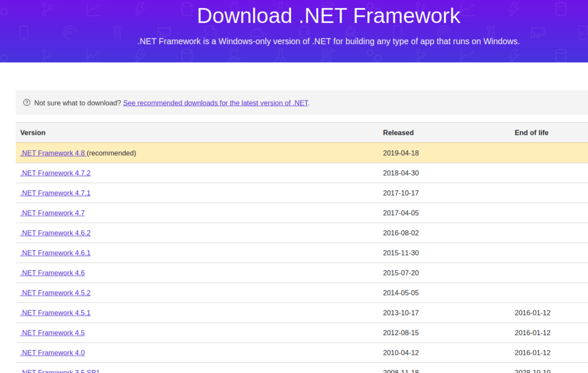The width and height of the screenshot is (588, 373).
Task: Open .NET Framework 4.7.2 link
Action: point(55,173)
